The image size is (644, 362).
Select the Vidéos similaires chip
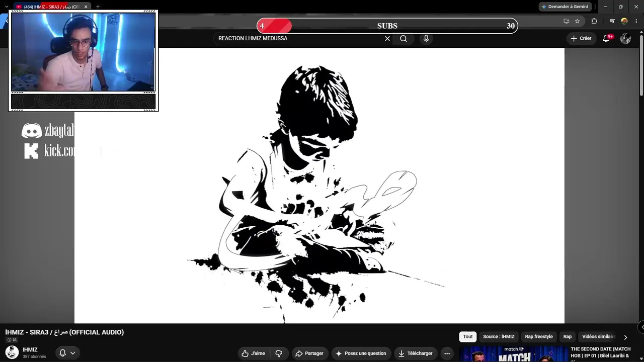coord(599,337)
